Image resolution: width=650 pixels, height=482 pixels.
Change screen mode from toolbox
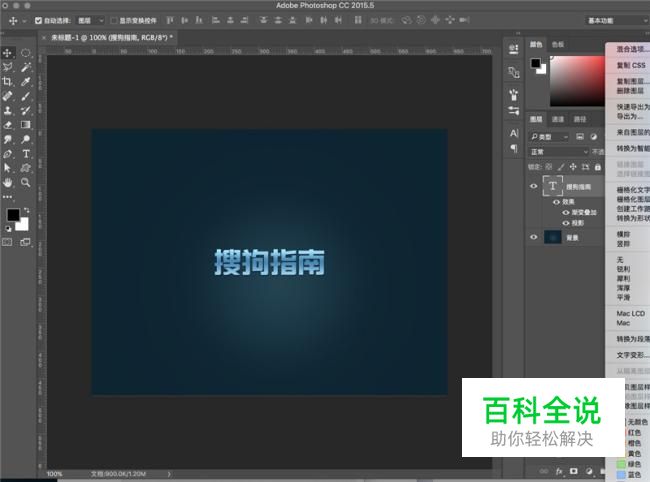point(25,242)
